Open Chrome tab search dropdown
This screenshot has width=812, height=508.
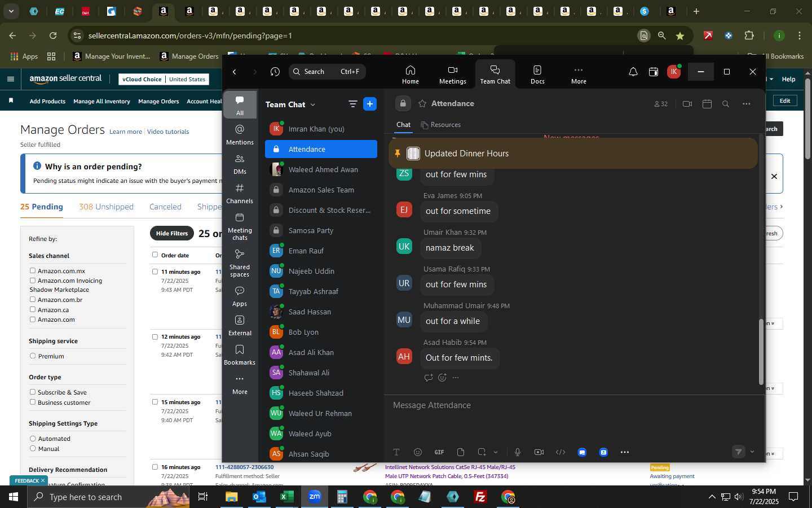[11, 11]
